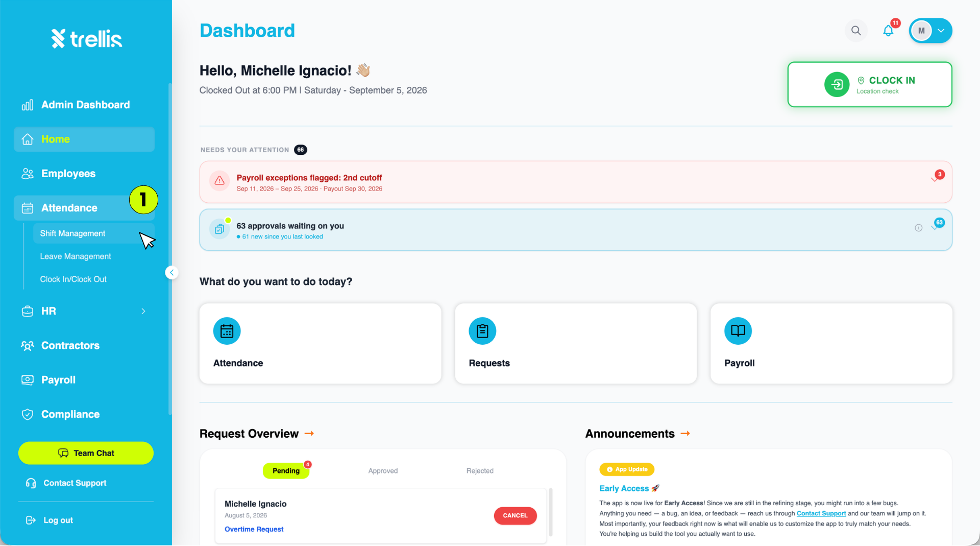Open Leave Management under Attendance
The height and width of the screenshot is (546, 980).
76,256
